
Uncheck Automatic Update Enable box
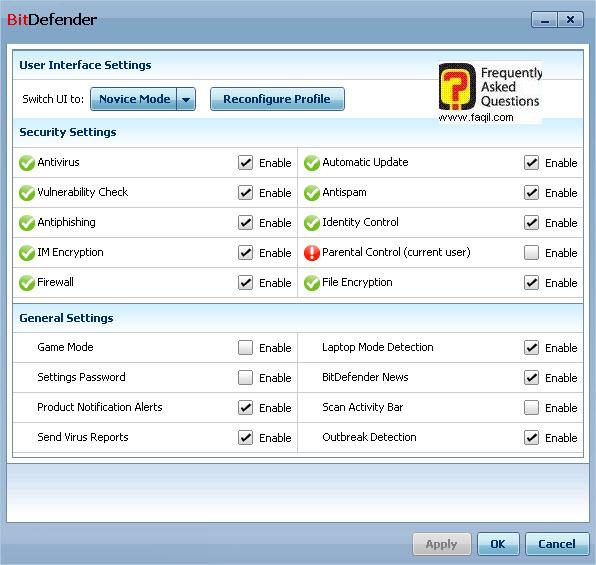pos(531,163)
